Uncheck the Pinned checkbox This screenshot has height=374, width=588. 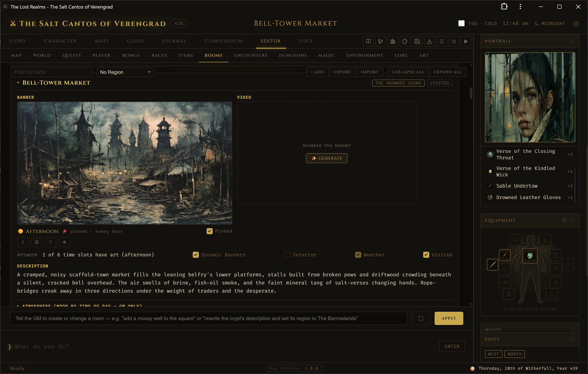coord(209,231)
